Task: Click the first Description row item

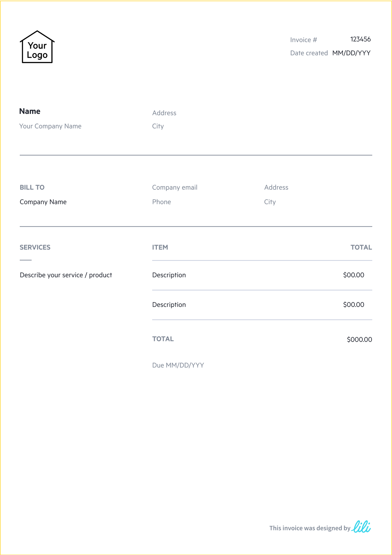Action: click(x=169, y=275)
